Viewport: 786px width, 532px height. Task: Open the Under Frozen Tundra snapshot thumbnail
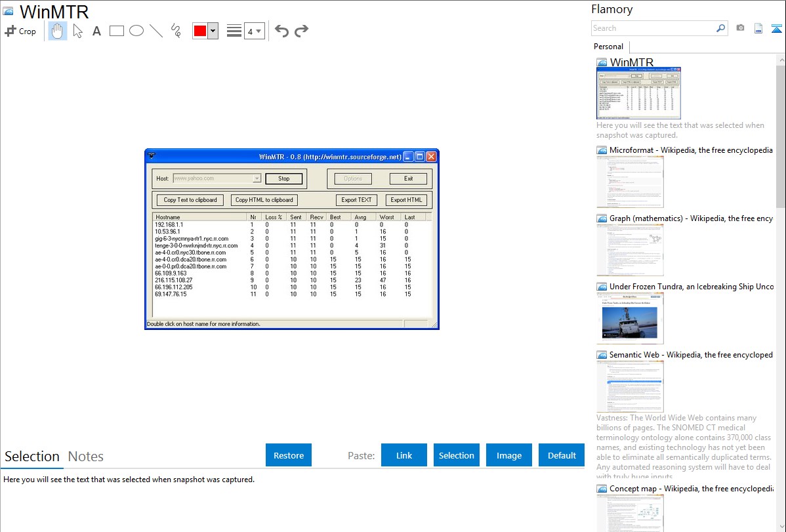coord(630,318)
